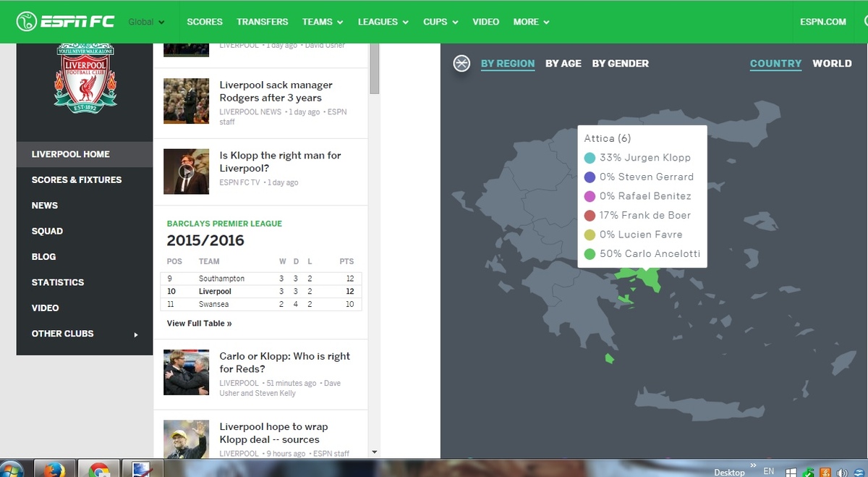Screen dimensions: 868x477
Task: Click Southampton in the league table
Action: 221,279
